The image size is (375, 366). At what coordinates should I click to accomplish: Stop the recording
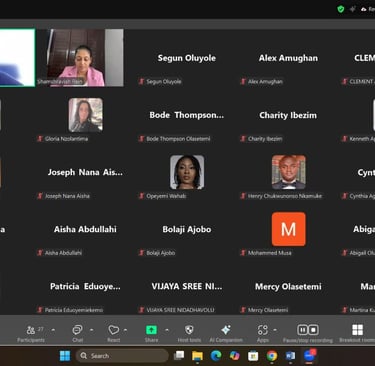tap(313, 330)
